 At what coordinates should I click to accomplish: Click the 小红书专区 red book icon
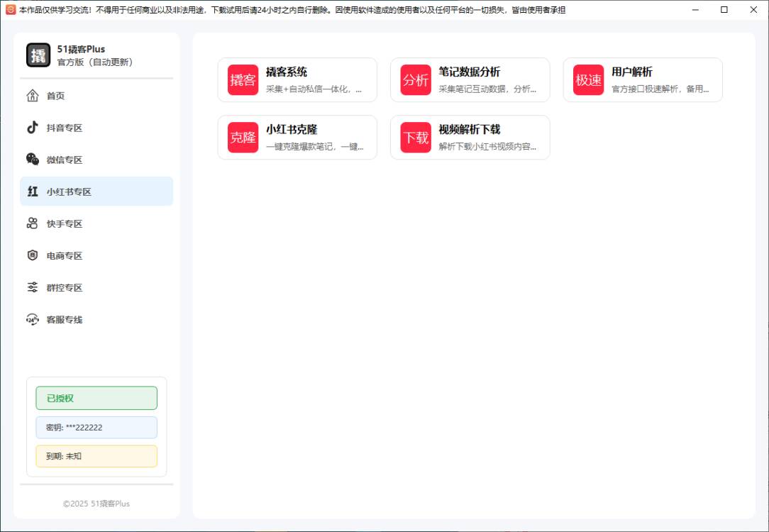(x=32, y=191)
